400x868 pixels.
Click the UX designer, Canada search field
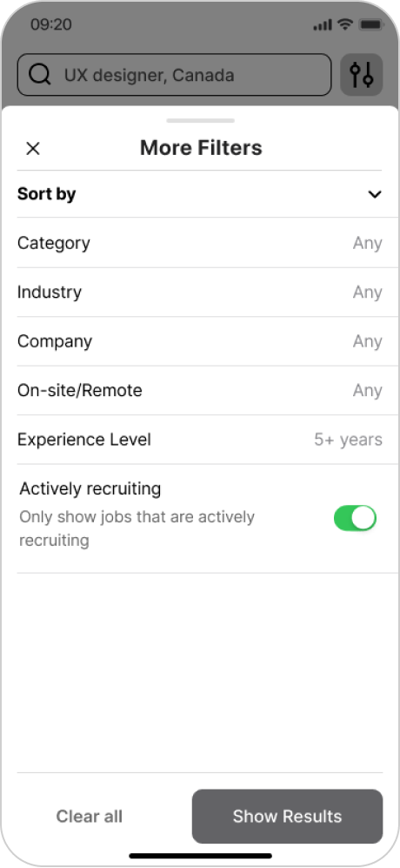click(174, 75)
